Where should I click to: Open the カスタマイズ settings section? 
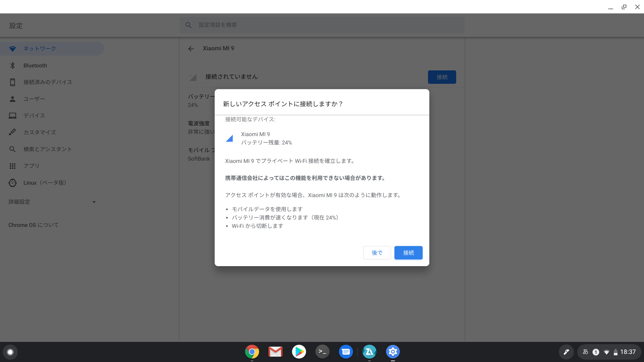coord(52,132)
